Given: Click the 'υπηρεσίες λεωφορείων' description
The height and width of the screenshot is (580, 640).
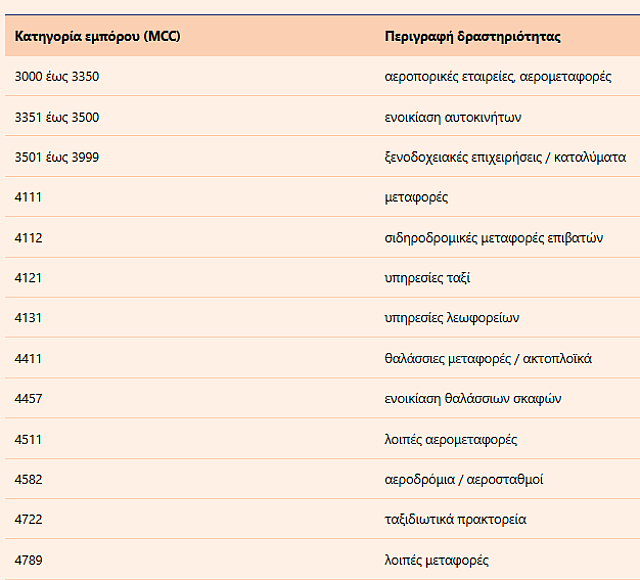Looking at the screenshot, I should click(x=452, y=318).
